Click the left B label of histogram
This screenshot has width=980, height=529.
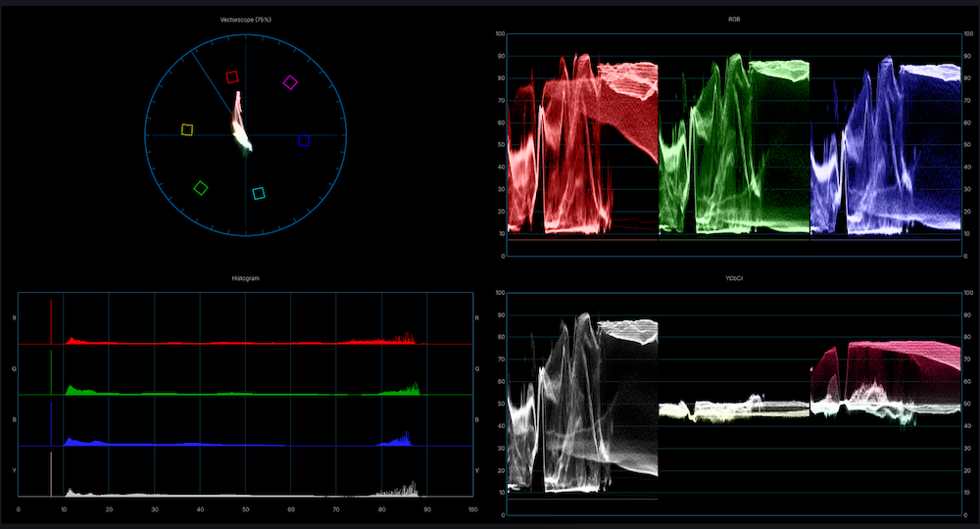point(14,419)
